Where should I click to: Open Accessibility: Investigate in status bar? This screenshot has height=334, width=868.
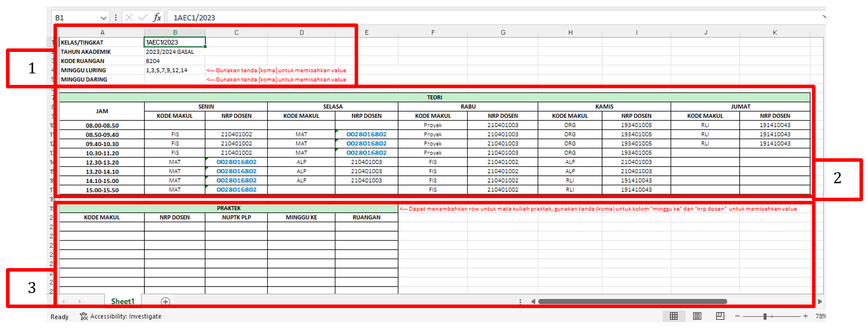[120, 316]
